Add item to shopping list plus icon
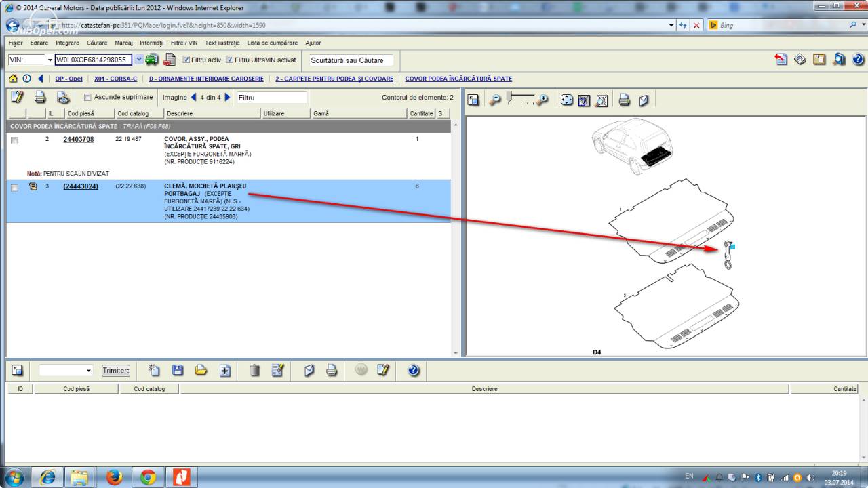 coord(225,370)
